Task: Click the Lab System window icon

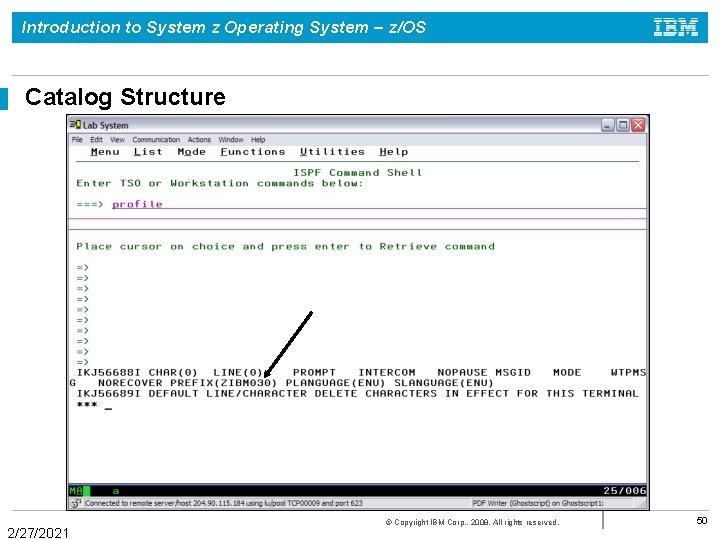Action: 75,125
